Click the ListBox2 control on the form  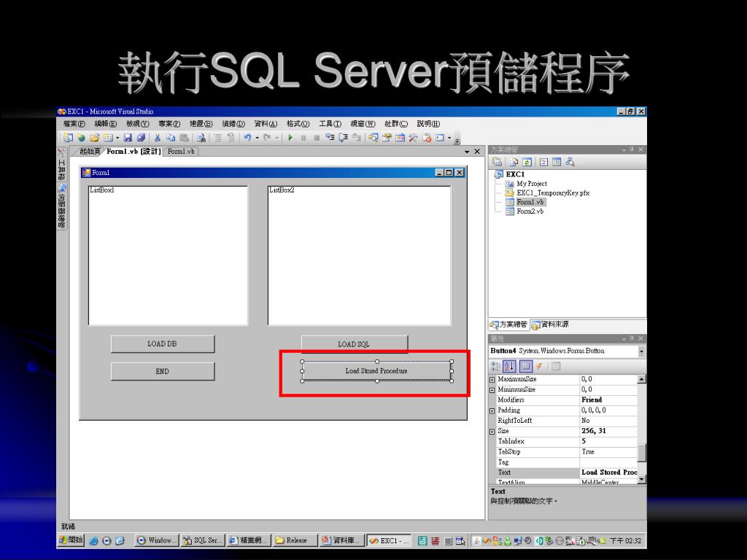click(x=359, y=256)
